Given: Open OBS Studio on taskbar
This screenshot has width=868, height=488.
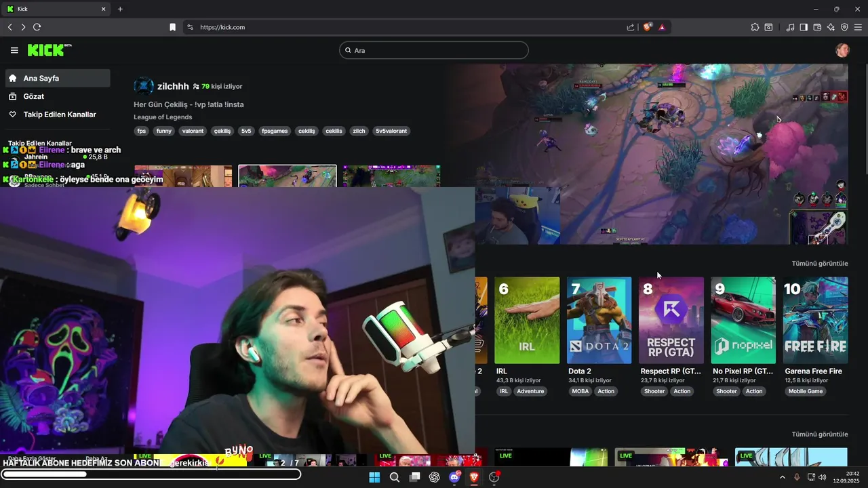Looking at the screenshot, I should pyautogui.click(x=494, y=477).
